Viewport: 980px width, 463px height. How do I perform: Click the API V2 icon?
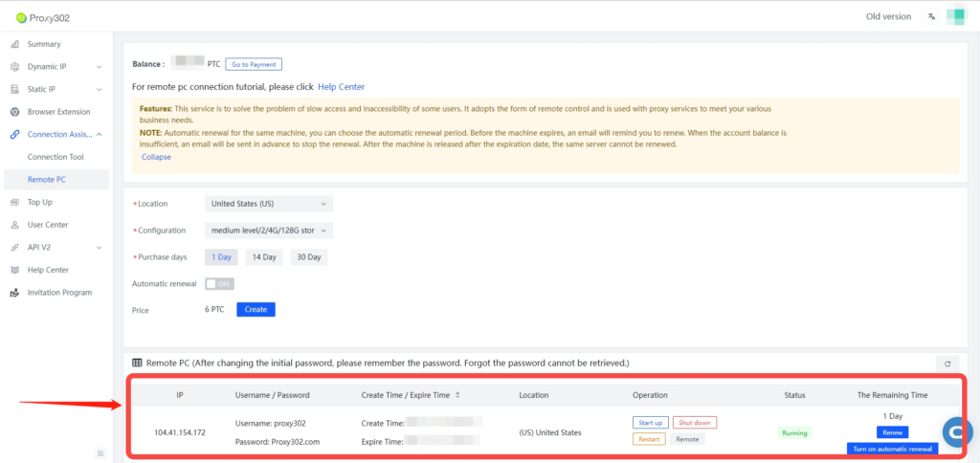[15, 248]
